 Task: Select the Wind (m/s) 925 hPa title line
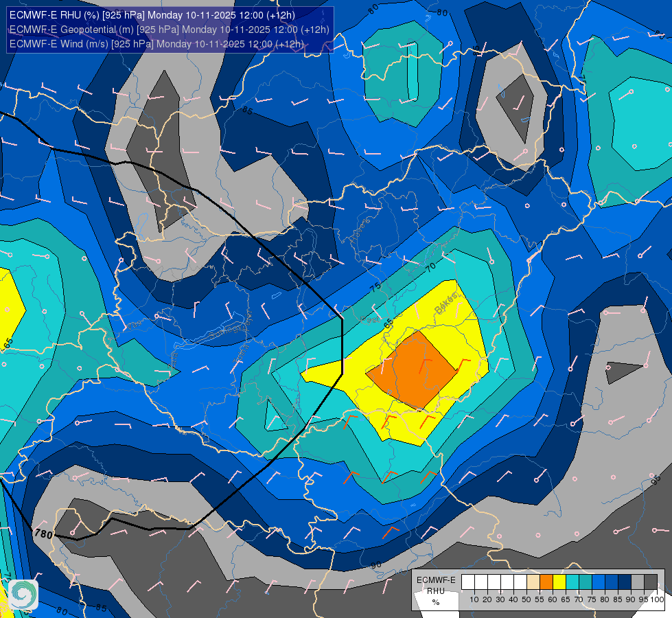coord(157,44)
